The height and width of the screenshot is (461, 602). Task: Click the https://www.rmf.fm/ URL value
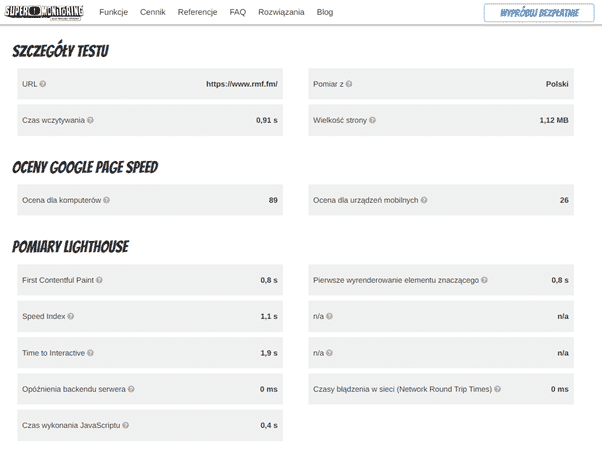(242, 84)
